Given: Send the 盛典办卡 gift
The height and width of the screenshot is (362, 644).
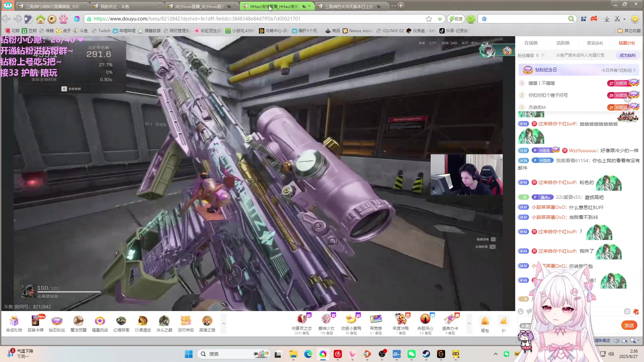Looking at the screenshot, I should coord(450,323).
